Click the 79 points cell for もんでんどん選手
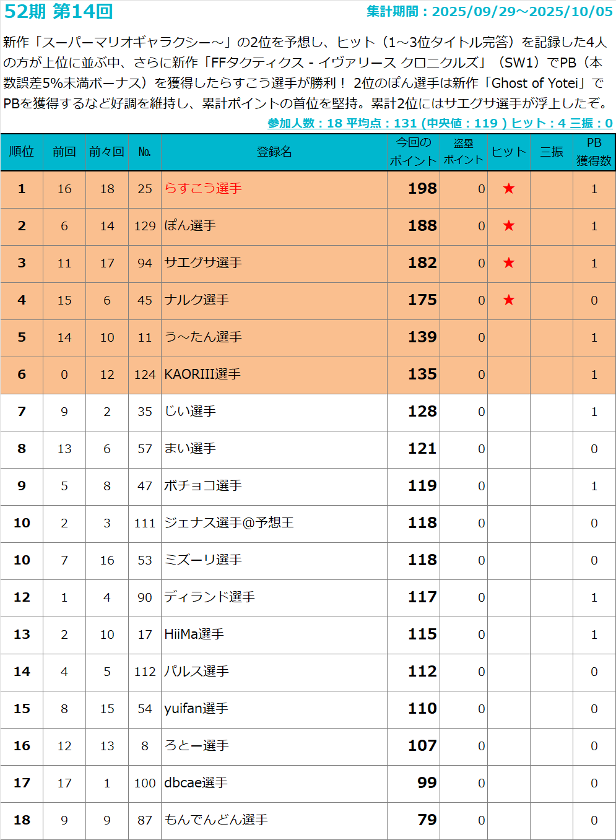 point(427,820)
